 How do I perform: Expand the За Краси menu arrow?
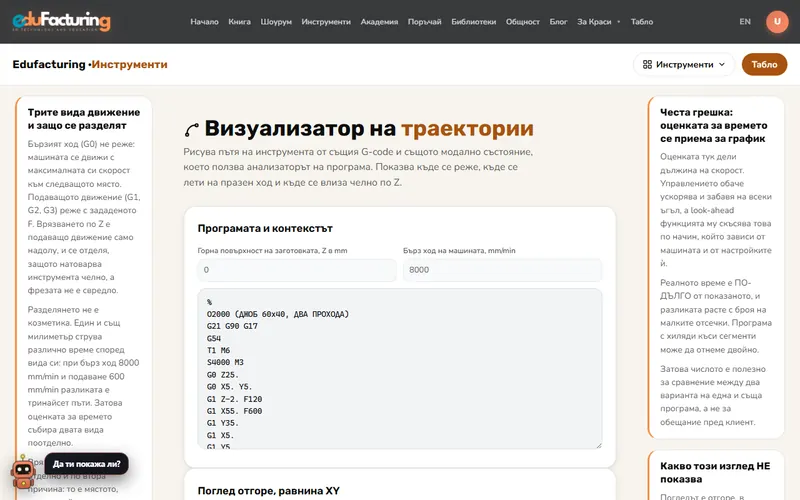click(618, 22)
